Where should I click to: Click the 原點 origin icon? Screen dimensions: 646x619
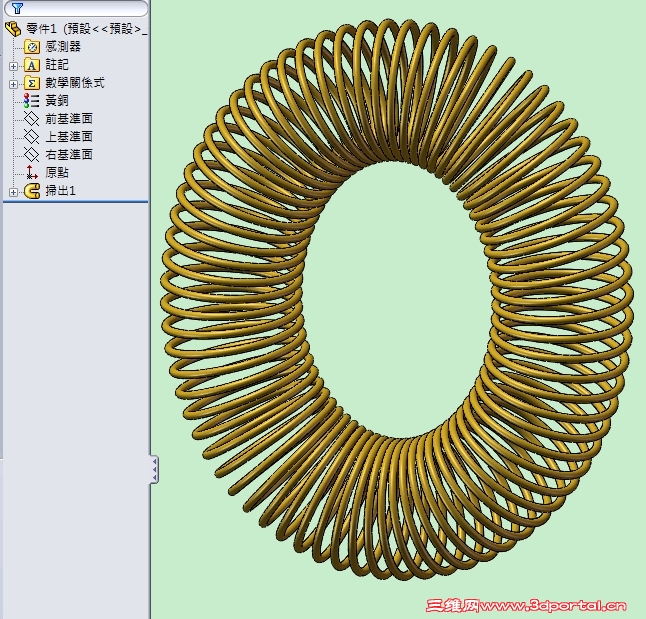[x=31, y=173]
